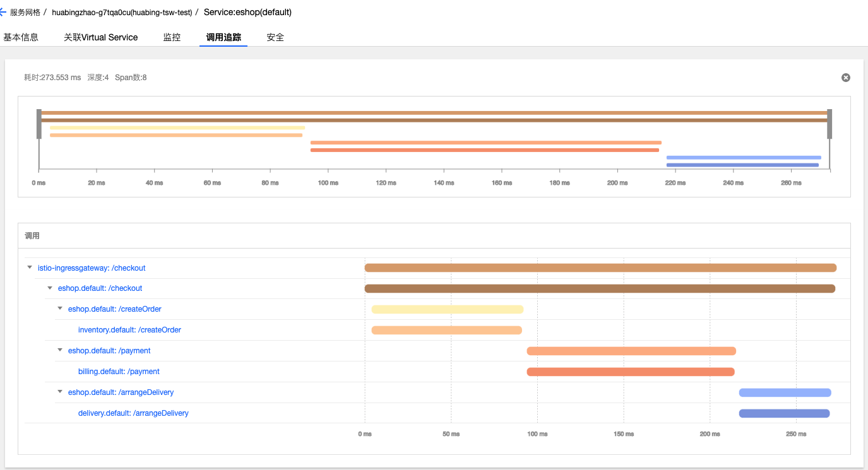Collapse the eshop.default /createOrder span
The width and height of the screenshot is (868, 470).
pyautogui.click(x=60, y=308)
